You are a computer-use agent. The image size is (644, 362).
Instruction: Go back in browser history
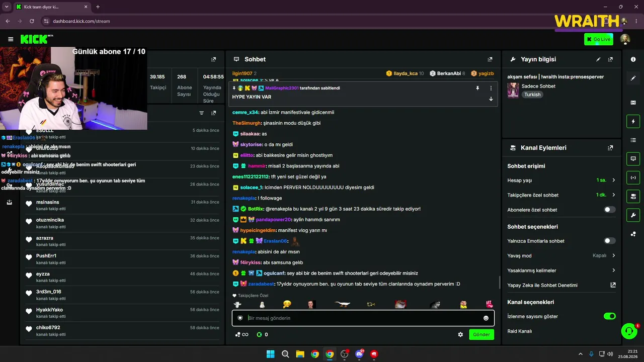(x=8, y=21)
